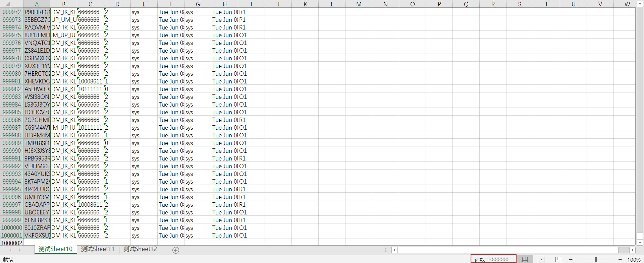
Task: Click the zoom slider handle
Action: (x=596, y=260)
